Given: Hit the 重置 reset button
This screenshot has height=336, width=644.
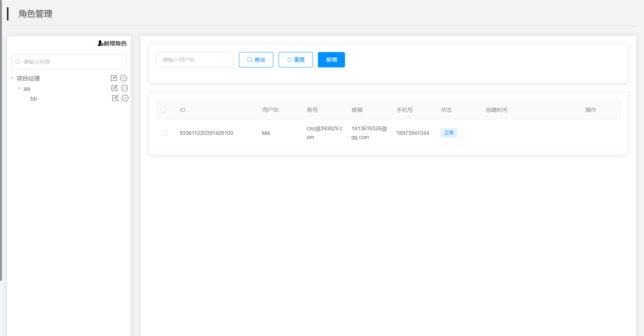Looking at the screenshot, I should [x=296, y=60].
